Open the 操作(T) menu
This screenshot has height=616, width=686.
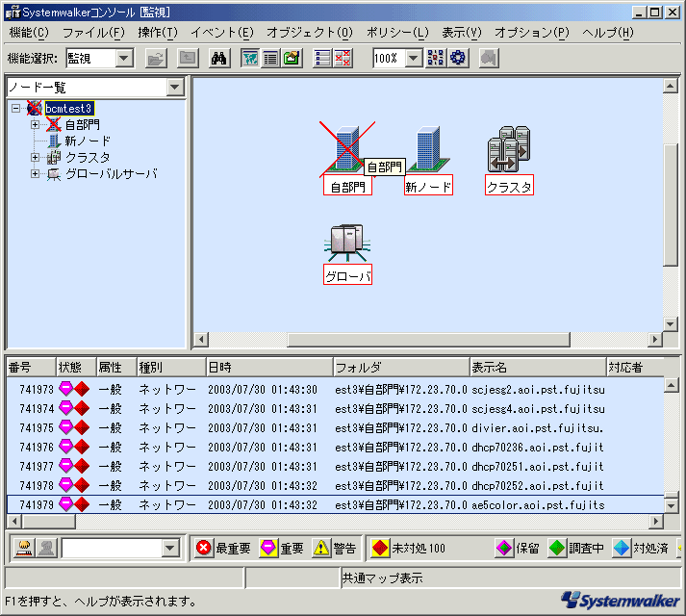(158, 33)
